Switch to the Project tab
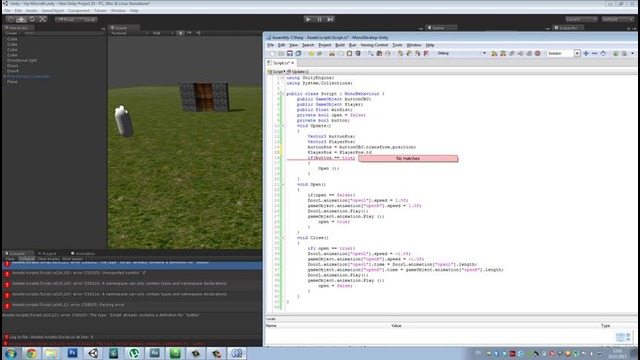The width and height of the screenshot is (640, 360). click(47, 253)
